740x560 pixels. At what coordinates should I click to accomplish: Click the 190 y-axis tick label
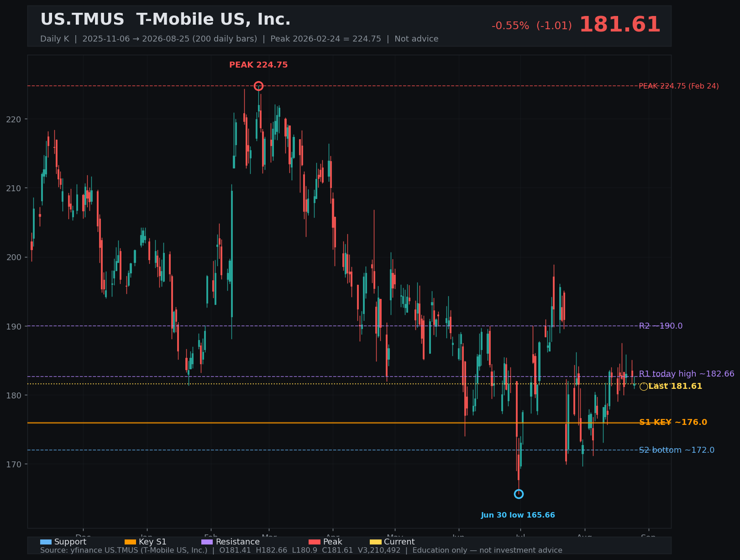[14, 326]
